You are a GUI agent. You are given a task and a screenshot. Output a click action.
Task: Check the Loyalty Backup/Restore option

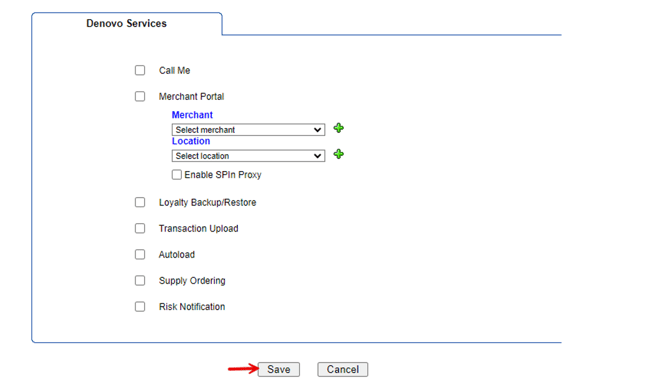tap(140, 202)
